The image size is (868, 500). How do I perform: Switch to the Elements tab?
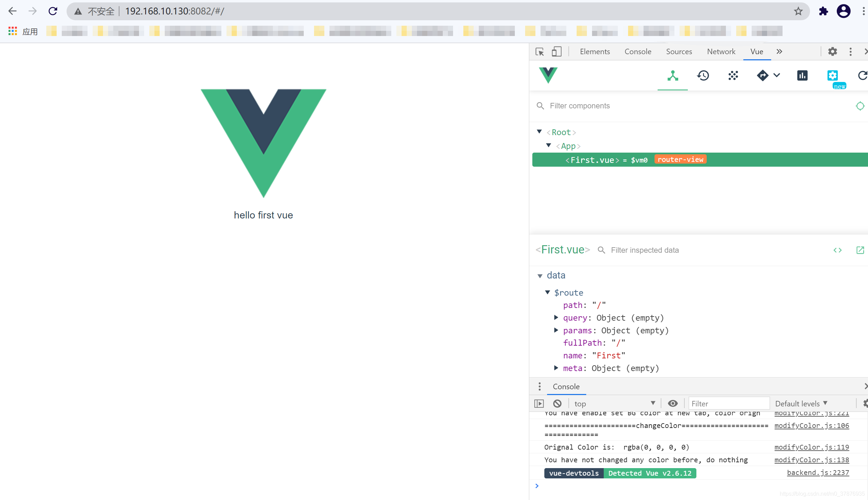click(595, 51)
